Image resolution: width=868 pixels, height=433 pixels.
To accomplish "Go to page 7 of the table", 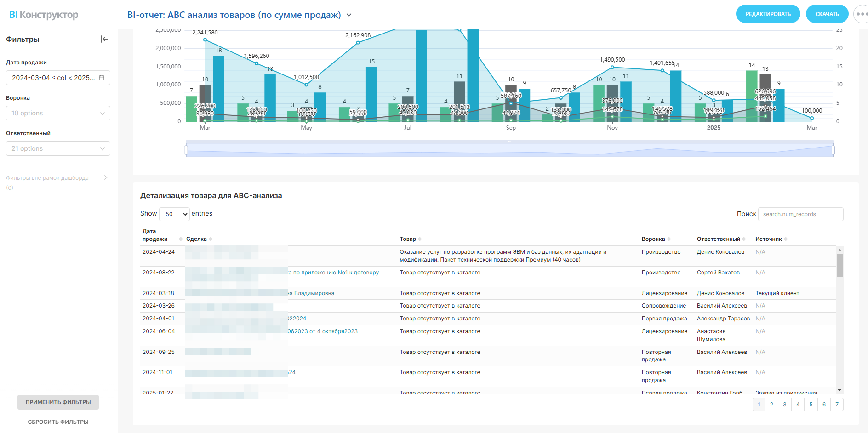I will [x=837, y=405].
